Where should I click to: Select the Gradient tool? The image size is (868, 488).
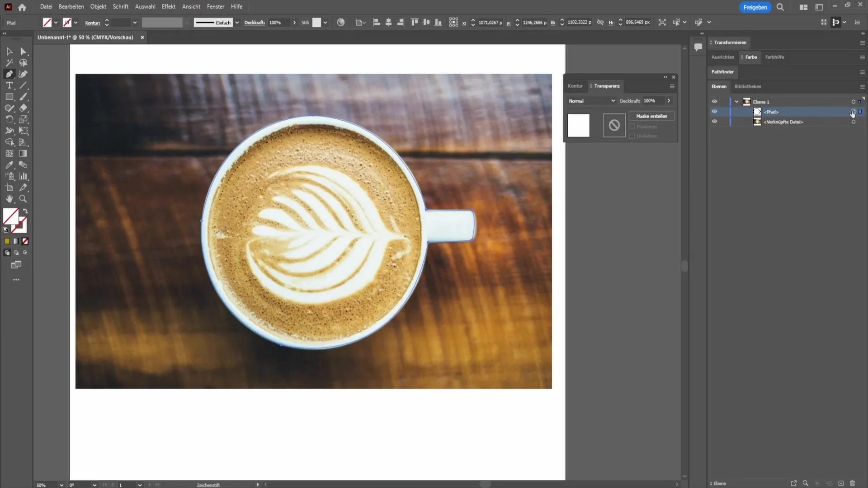click(x=24, y=154)
